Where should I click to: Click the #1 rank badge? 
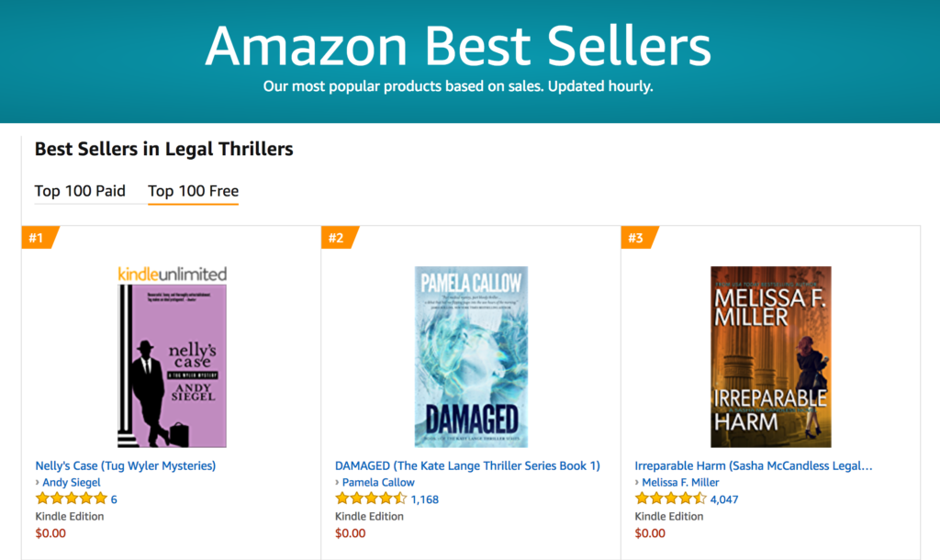[38, 238]
